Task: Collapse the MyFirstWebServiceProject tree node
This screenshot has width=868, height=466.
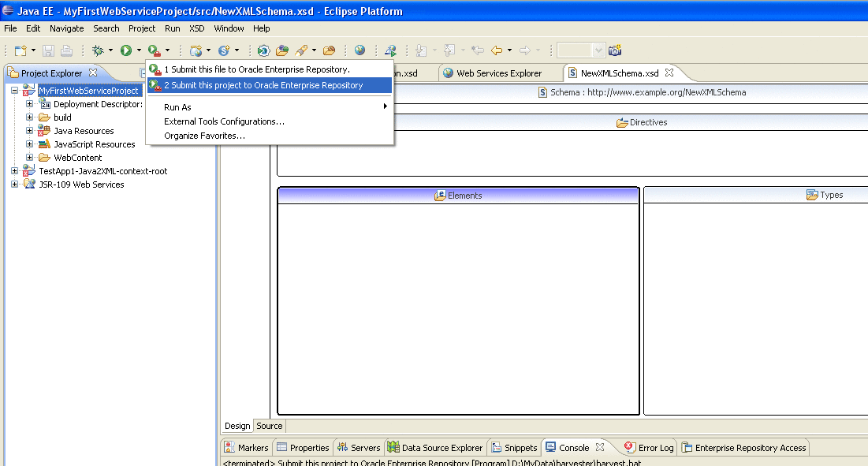Action: pos(14,90)
